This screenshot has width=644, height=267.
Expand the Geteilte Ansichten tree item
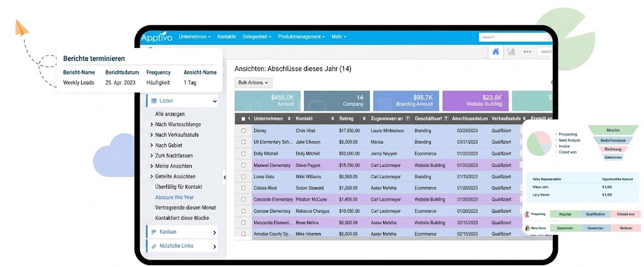point(152,176)
